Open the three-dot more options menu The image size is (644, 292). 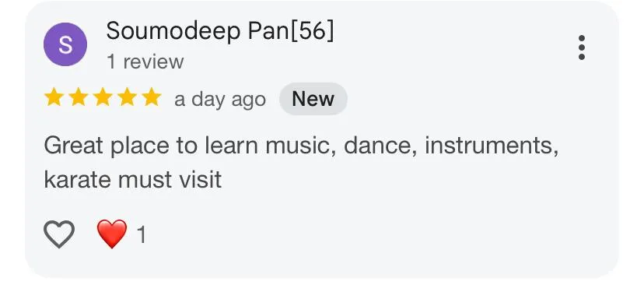(581, 47)
